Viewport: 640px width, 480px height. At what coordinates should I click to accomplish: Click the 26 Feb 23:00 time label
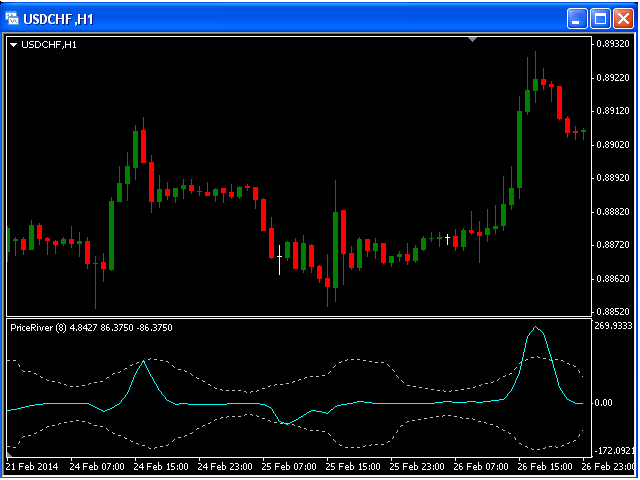pos(609,467)
